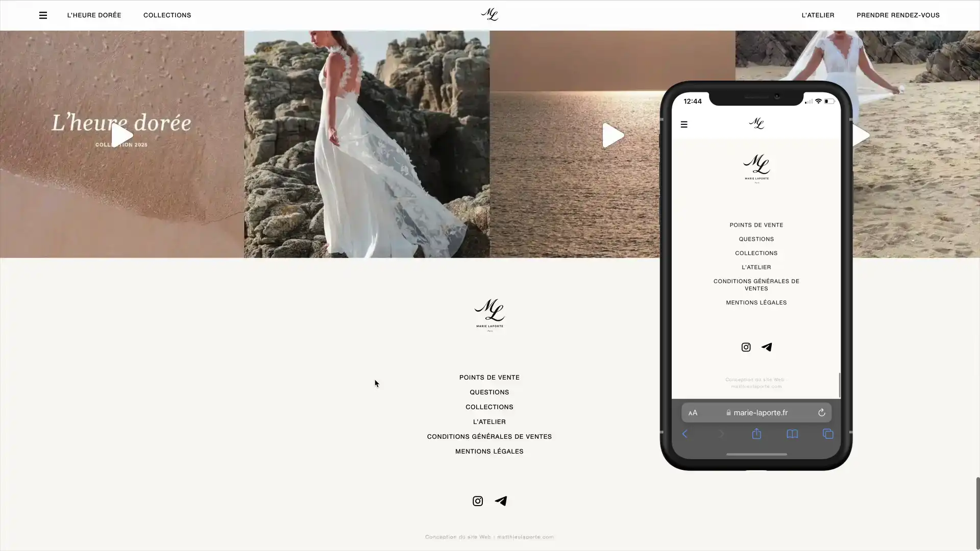Click the Telegram icon on mobile menu
Image resolution: width=980 pixels, height=551 pixels.
tap(767, 347)
